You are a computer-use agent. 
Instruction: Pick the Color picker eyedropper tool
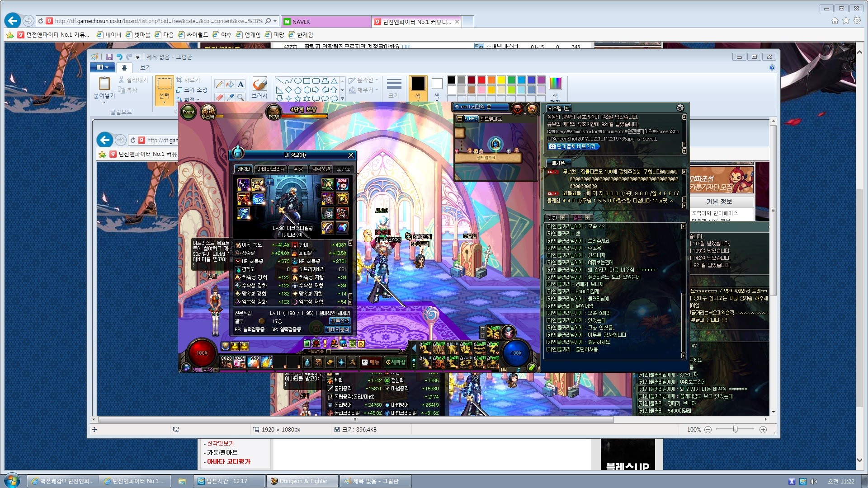coord(230,97)
